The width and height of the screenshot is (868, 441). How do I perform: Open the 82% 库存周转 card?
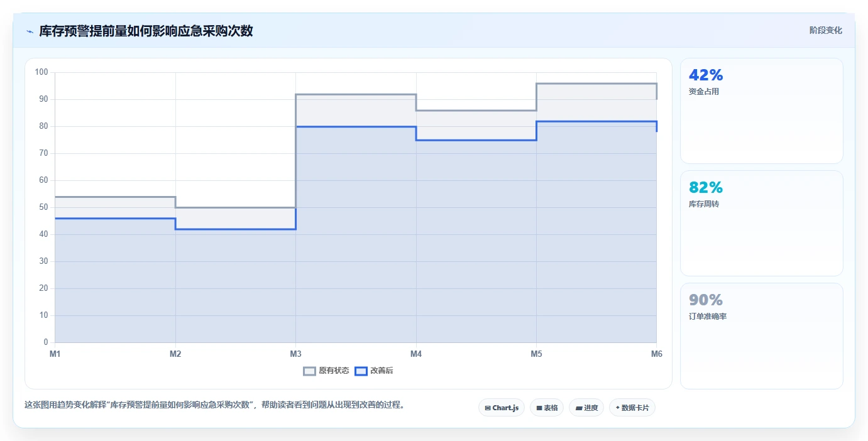pyautogui.click(x=761, y=224)
